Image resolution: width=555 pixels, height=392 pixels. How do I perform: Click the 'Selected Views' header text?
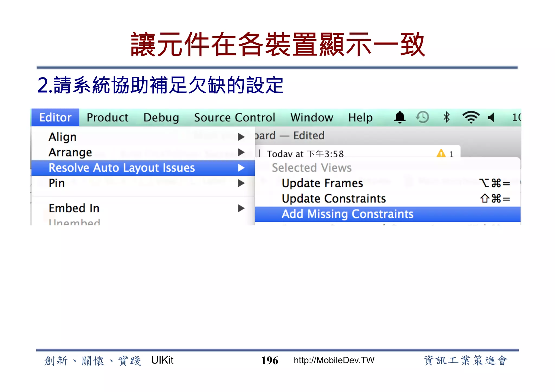pyautogui.click(x=312, y=168)
